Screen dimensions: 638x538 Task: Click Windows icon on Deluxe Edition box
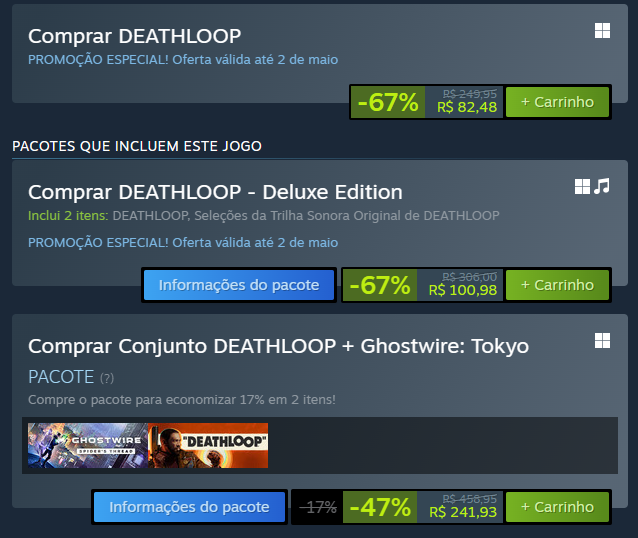tap(582, 186)
